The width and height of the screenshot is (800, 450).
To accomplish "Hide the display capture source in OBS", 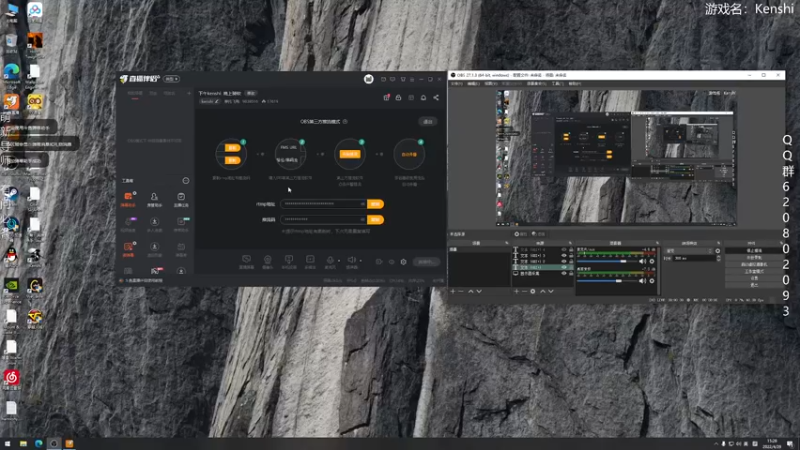I will coord(564,273).
